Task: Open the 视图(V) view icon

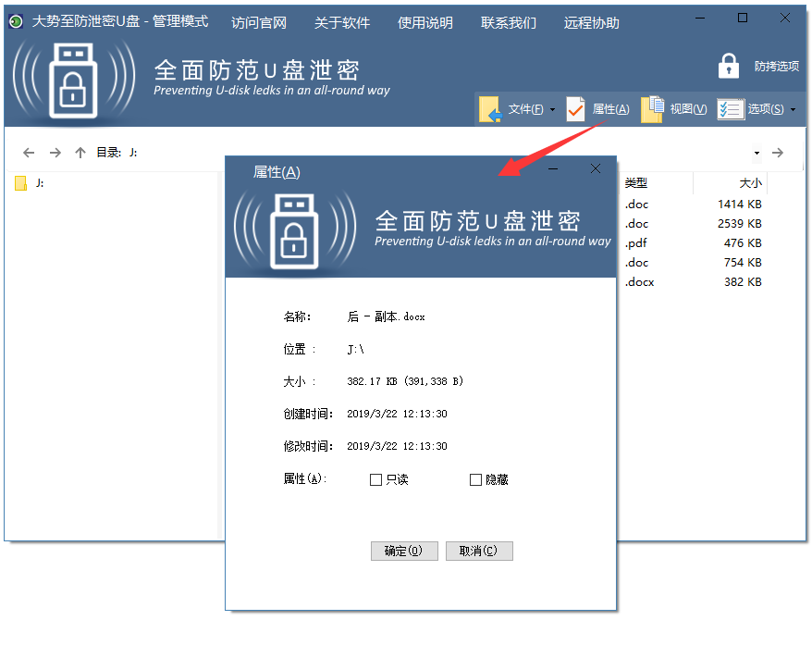Action: pyautogui.click(x=652, y=109)
